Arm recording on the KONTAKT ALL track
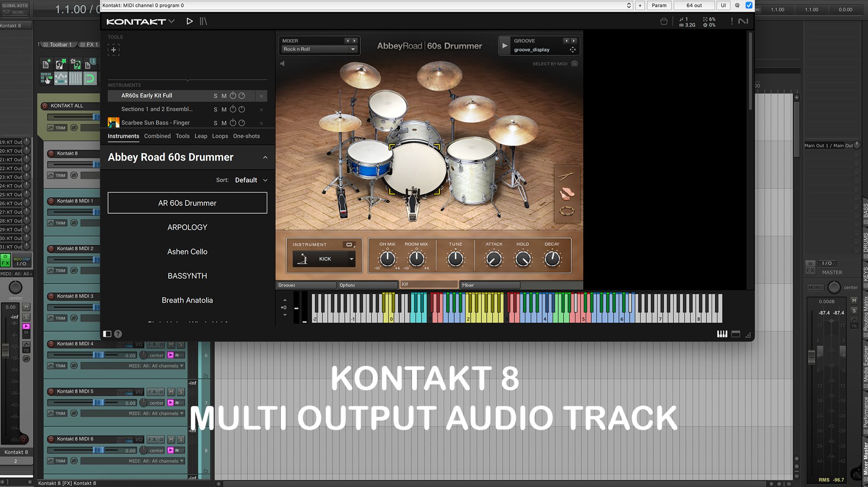Viewport: 868px width, 487px height. pyautogui.click(x=45, y=106)
